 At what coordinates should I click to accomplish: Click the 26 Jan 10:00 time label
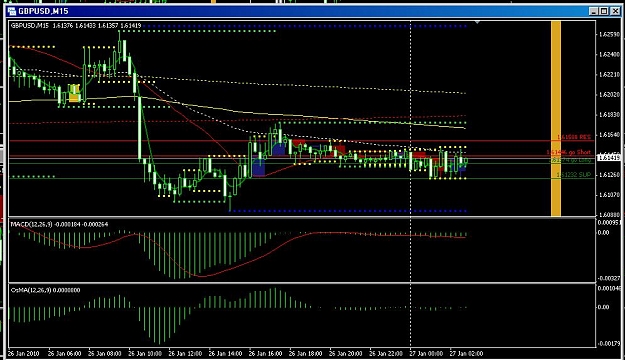pyautogui.click(x=145, y=353)
